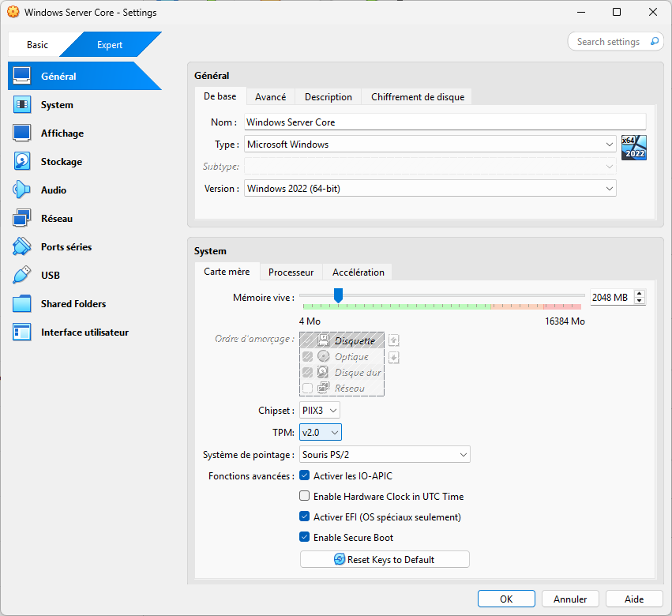Viewport: 672px width, 616px height.
Task: Click the Annuler button
Action: (570, 599)
